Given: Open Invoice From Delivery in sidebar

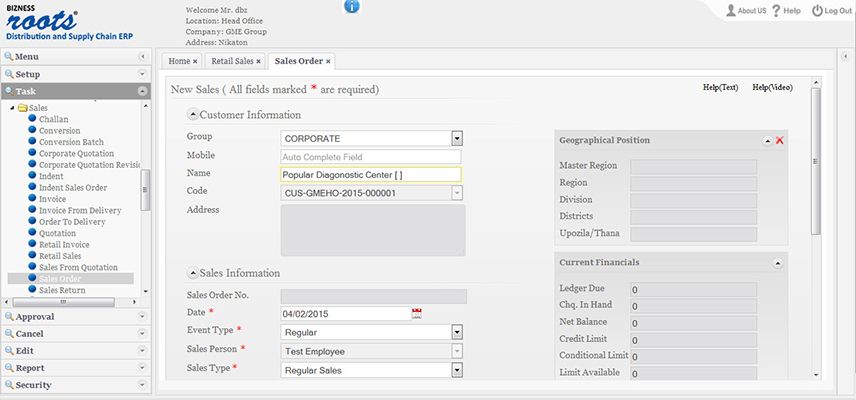Looking at the screenshot, I should tap(80, 211).
